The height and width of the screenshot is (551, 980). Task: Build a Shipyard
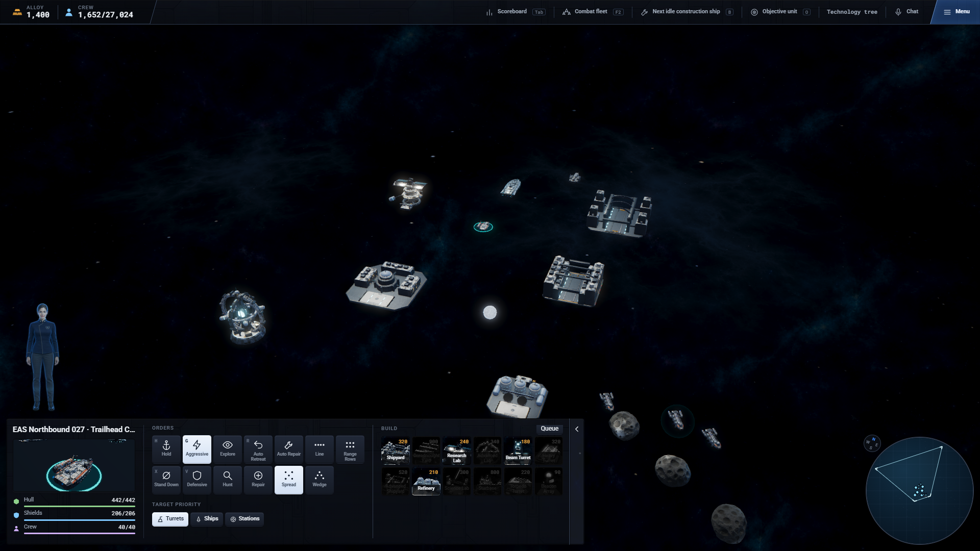point(396,450)
